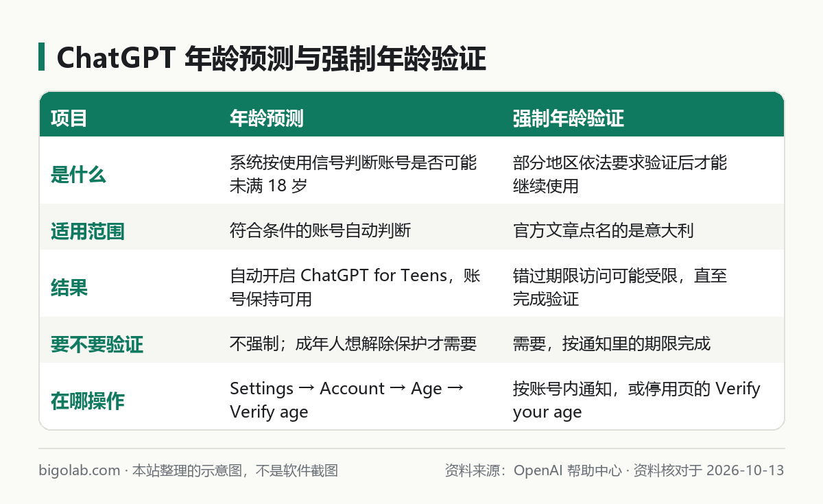Click the '在哪操作' row label
Screen dimensions: 823x504
(87, 401)
